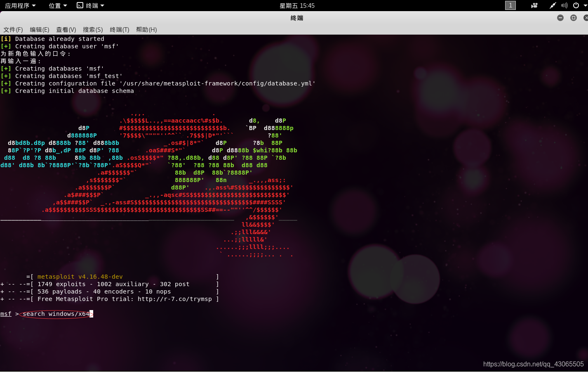This screenshot has height=372, width=588.
Task: Click "Creating database user 'msf'" line
Action: click(60, 47)
